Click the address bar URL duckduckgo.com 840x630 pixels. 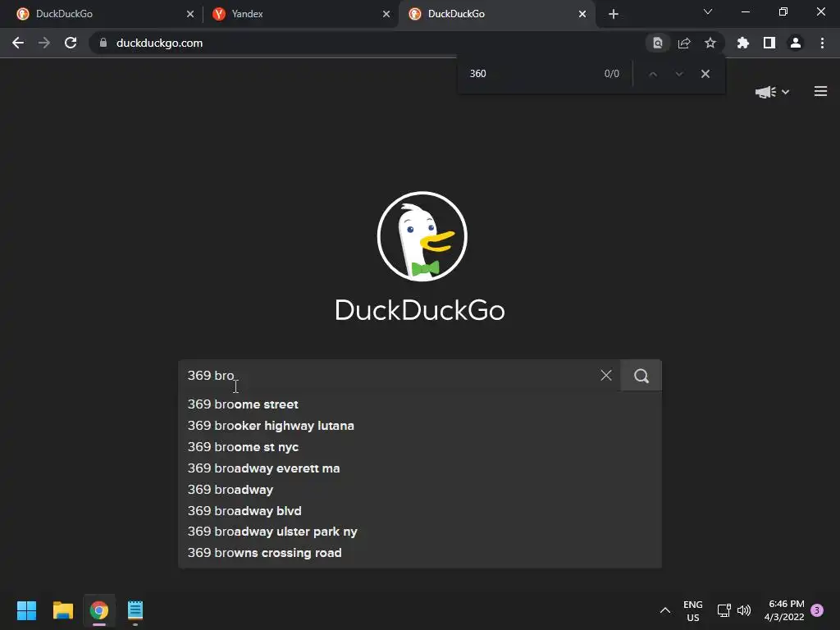[x=160, y=43]
